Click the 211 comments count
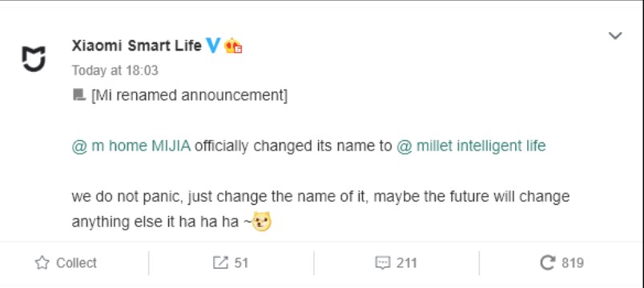Image resolution: width=644 pixels, height=288 pixels. [x=407, y=262]
